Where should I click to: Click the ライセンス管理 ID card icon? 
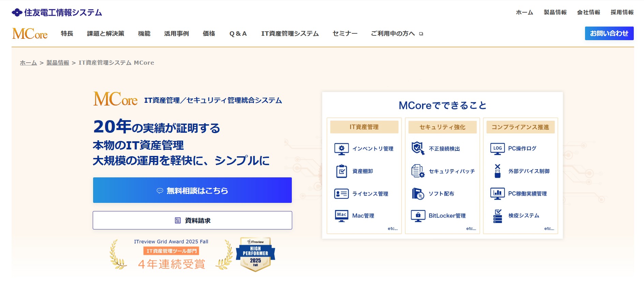[x=341, y=194]
